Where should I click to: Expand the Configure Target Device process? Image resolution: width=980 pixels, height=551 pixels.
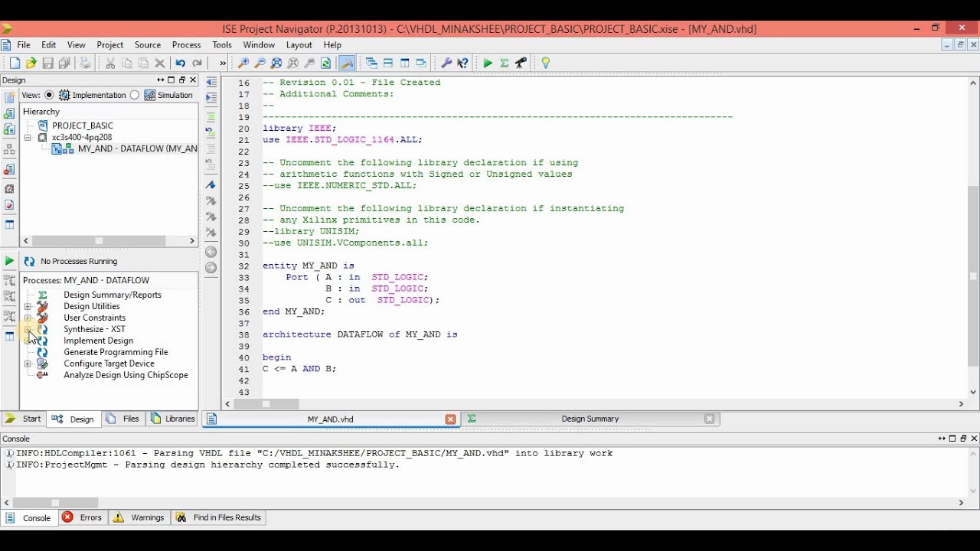pyautogui.click(x=28, y=364)
